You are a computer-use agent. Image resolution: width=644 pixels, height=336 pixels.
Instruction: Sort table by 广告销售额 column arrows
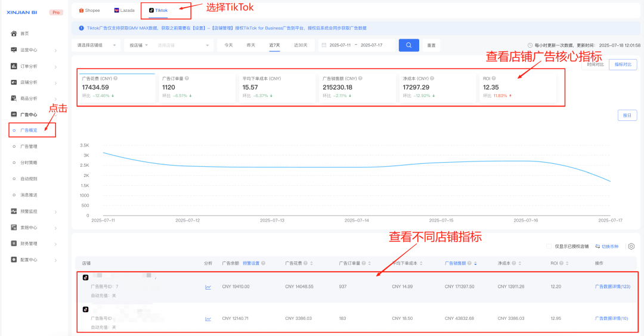click(475, 263)
